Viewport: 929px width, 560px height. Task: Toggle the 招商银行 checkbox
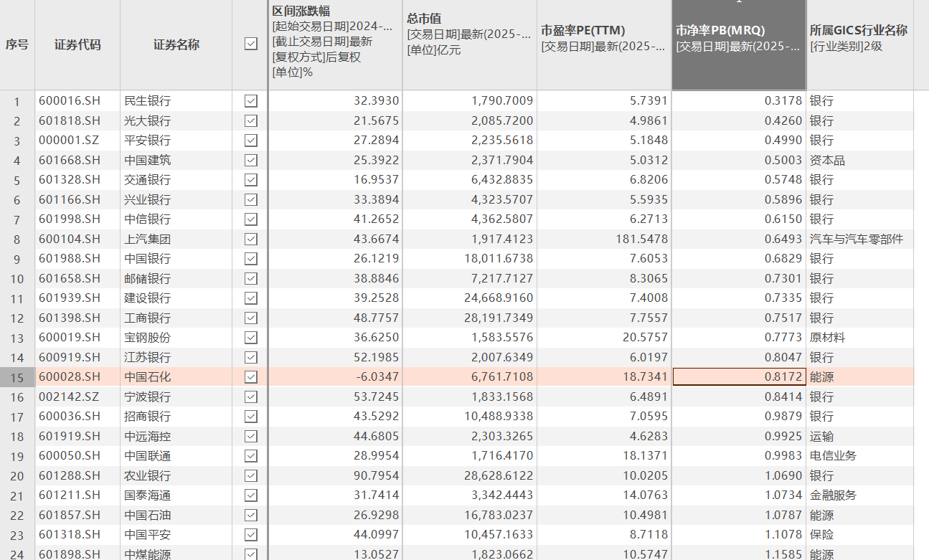250,417
